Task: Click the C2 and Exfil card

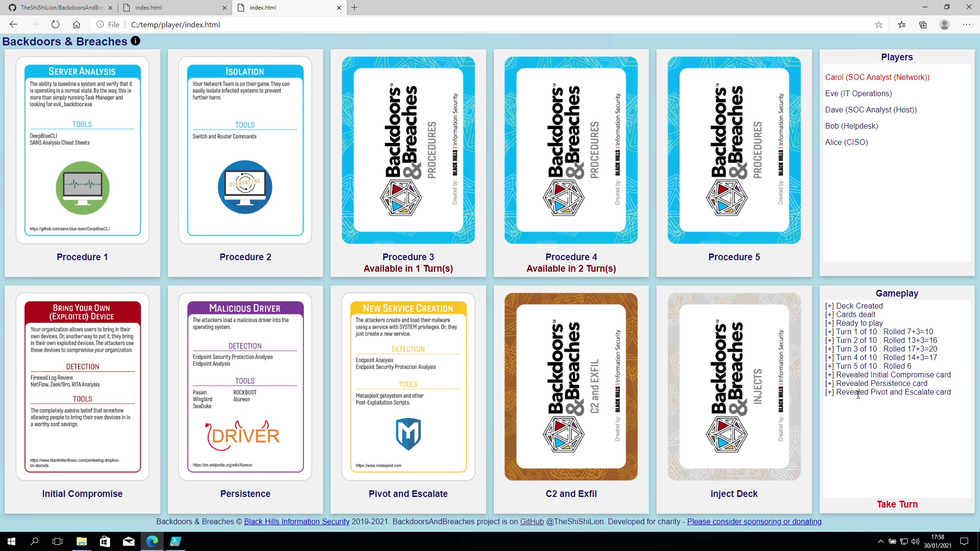Action: pyautogui.click(x=571, y=386)
